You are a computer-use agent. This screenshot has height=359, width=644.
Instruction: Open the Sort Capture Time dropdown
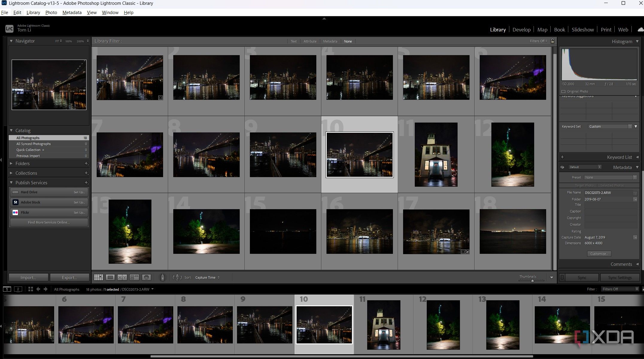[207, 277]
